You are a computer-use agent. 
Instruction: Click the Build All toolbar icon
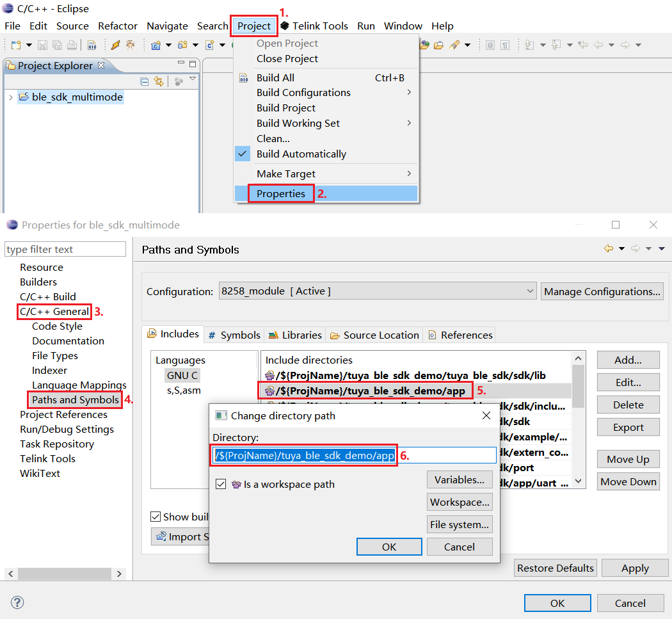(92, 45)
